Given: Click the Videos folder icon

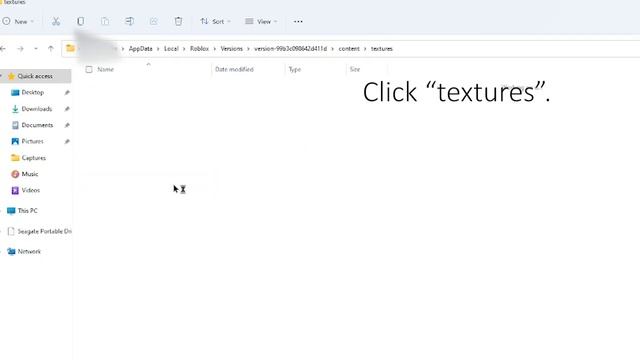Looking at the screenshot, I should point(15,190).
